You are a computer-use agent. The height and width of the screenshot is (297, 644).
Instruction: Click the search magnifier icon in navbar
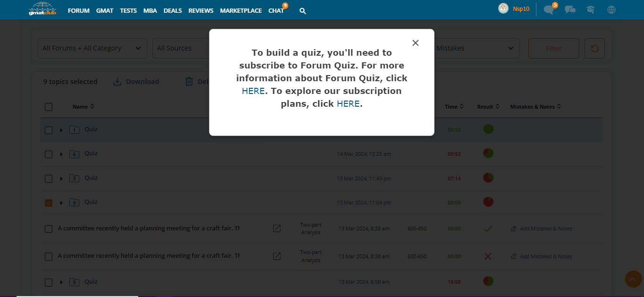pos(303,10)
